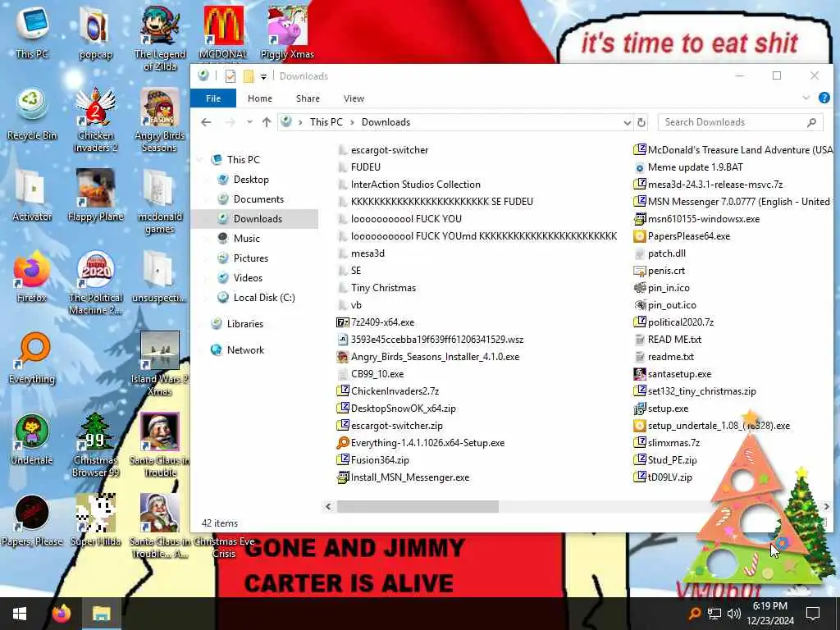Click This PC in the address path

pyautogui.click(x=326, y=122)
